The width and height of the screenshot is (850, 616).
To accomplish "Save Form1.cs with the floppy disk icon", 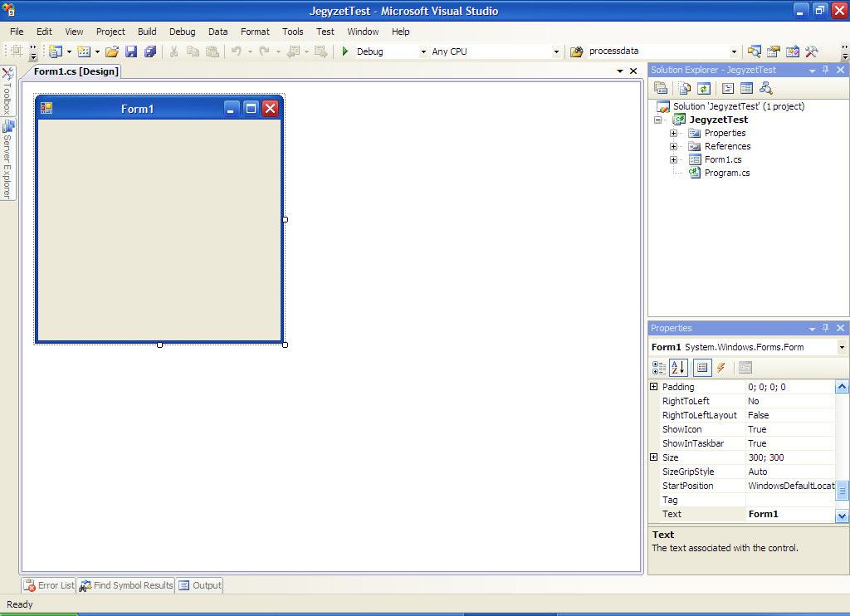I will (130, 51).
